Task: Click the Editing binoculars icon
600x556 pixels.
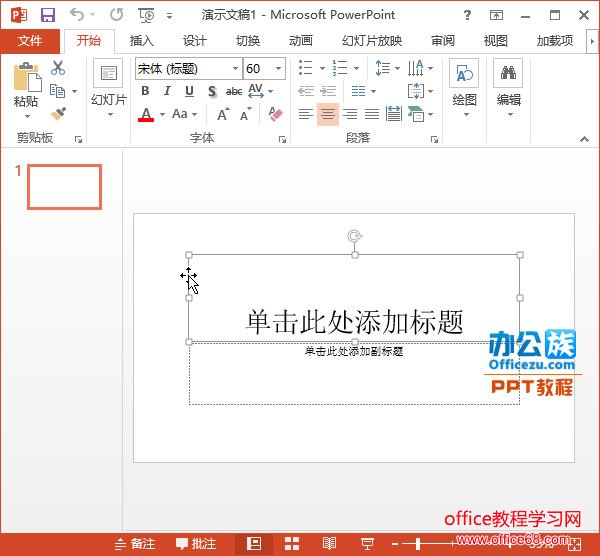Action: [x=508, y=73]
